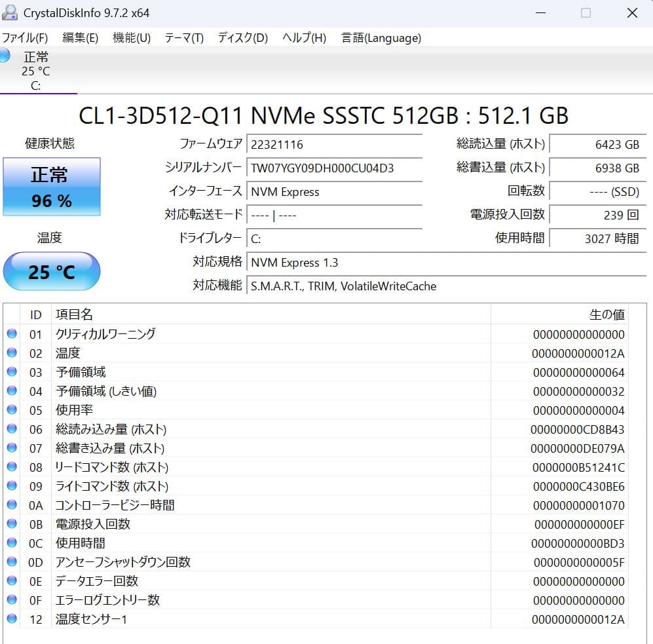Viewport: 653px width, 644px height.
Task: Click the blue indicator next to the 温度 row
Action: [12, 353]
